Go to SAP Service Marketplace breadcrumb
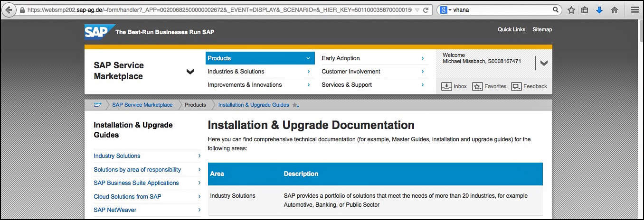 tap(142, 105)
